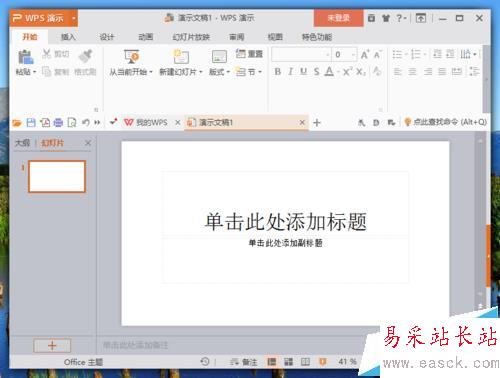Toggle the Notes button in status bar

pos(244,362)
